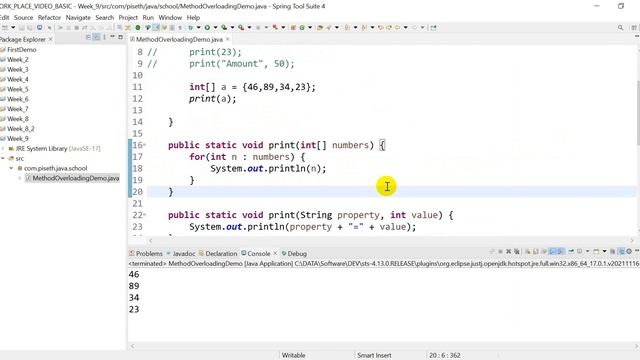Click the Smart Insert status field
Screen dimensions: 640x360
tap(374, 355)
